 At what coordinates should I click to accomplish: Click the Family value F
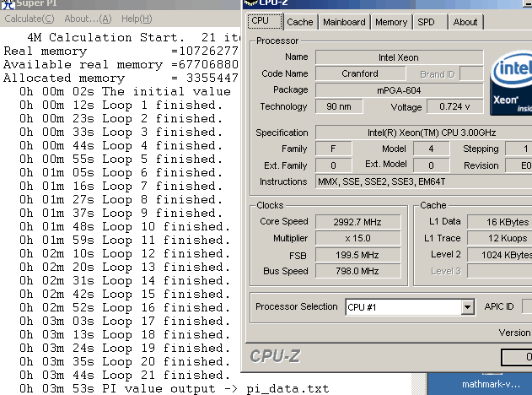click(x=333, y=149)
